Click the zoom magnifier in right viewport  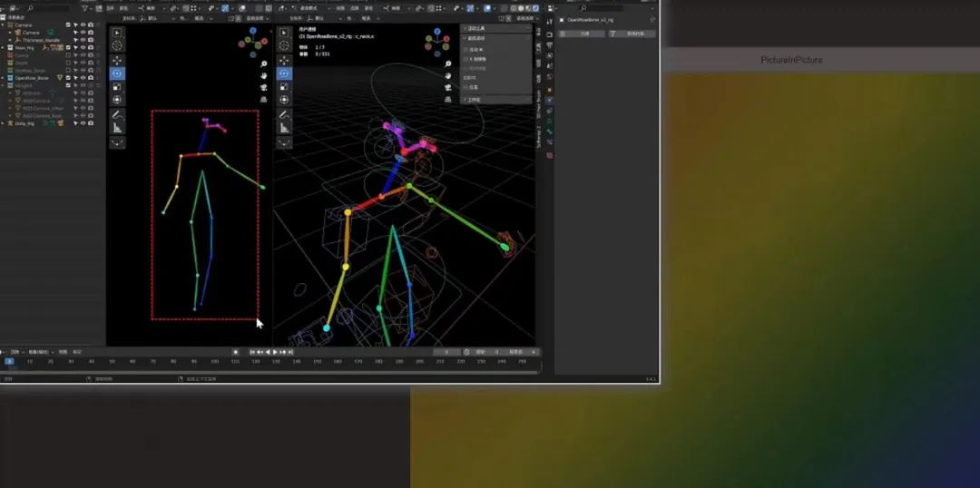point(448,63)
